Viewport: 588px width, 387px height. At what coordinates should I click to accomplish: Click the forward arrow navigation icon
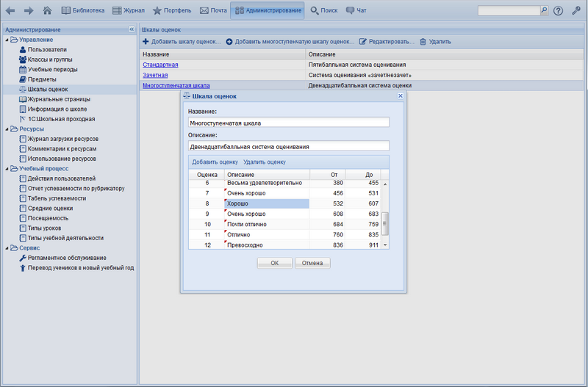click(29, 10)
